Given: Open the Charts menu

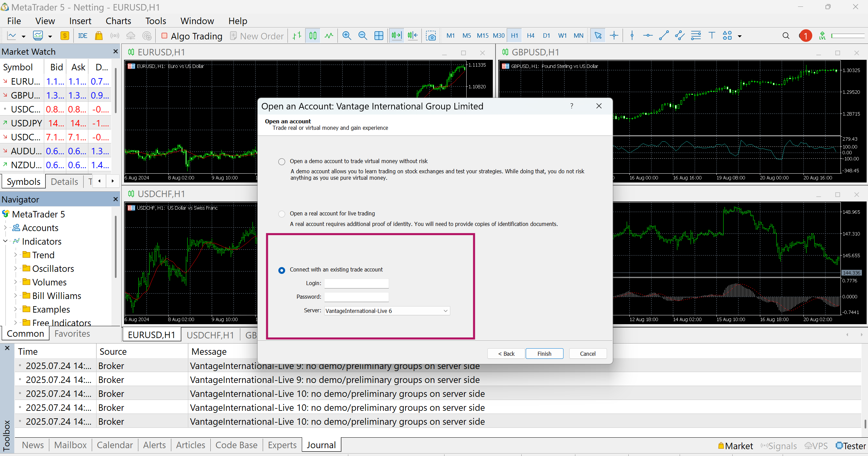Looking at the screenshot, I should tap(118, 21).
